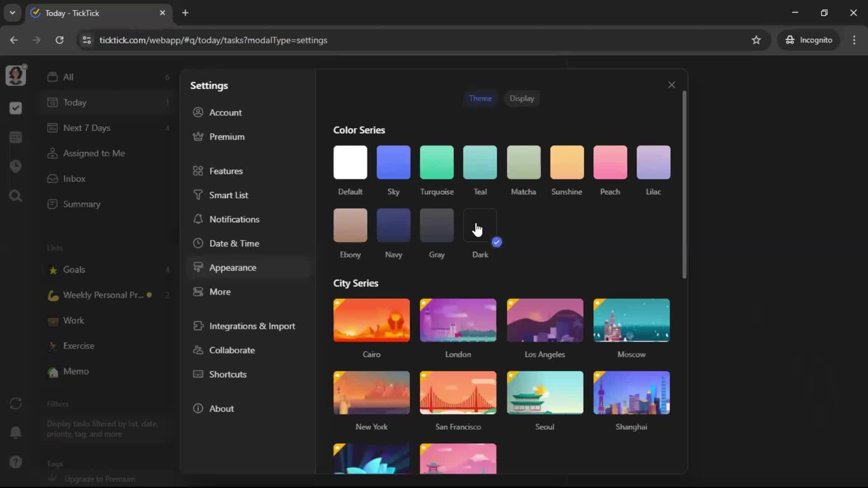Open the tab search dropdown arrow
Screen dimensions: 868x488
coord(12,13)
